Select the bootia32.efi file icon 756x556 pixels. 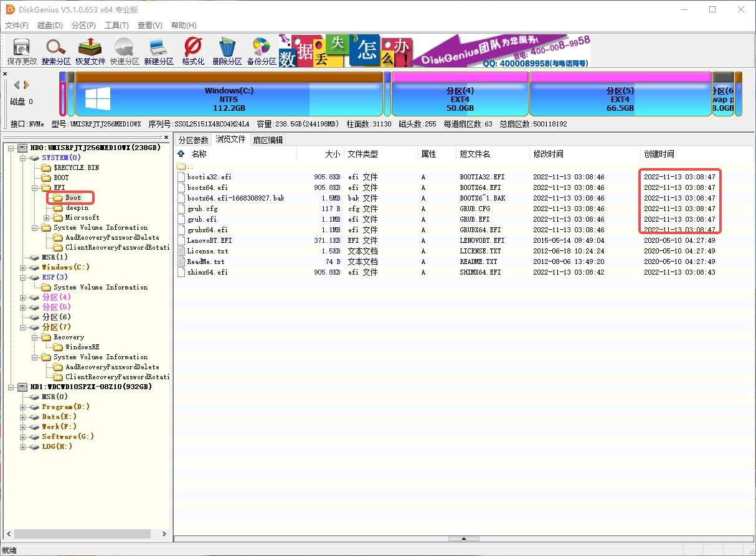181,177
